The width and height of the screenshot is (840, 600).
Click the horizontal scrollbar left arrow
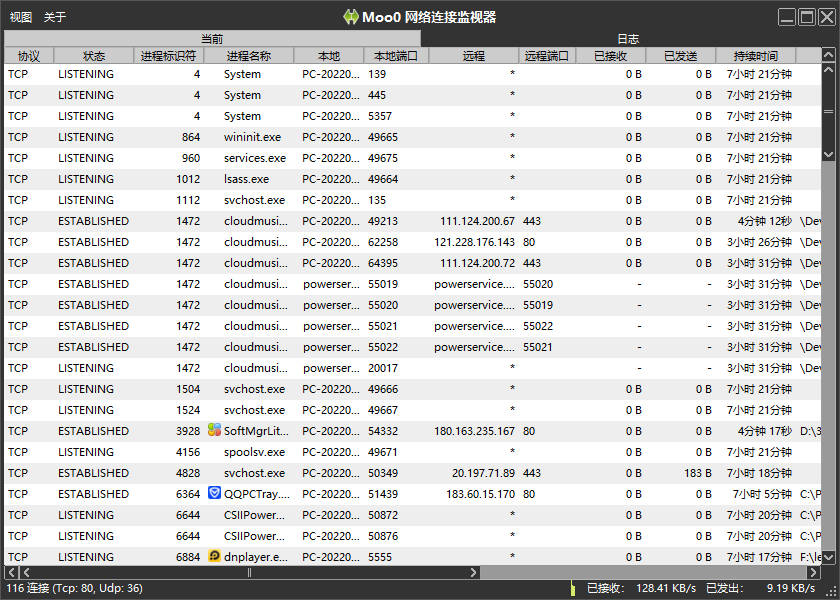[x=12, y=573]
